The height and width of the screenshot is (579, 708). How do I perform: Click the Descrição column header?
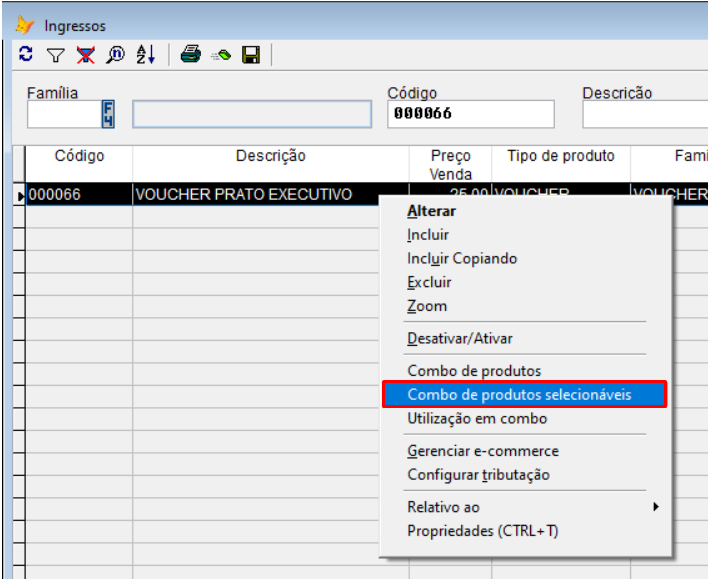click(x=270, y=156)
